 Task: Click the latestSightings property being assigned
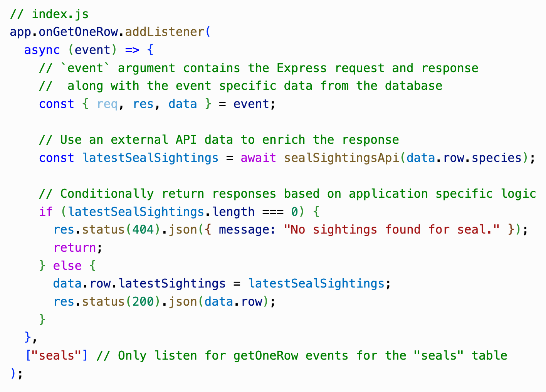[x=172, y=284]
